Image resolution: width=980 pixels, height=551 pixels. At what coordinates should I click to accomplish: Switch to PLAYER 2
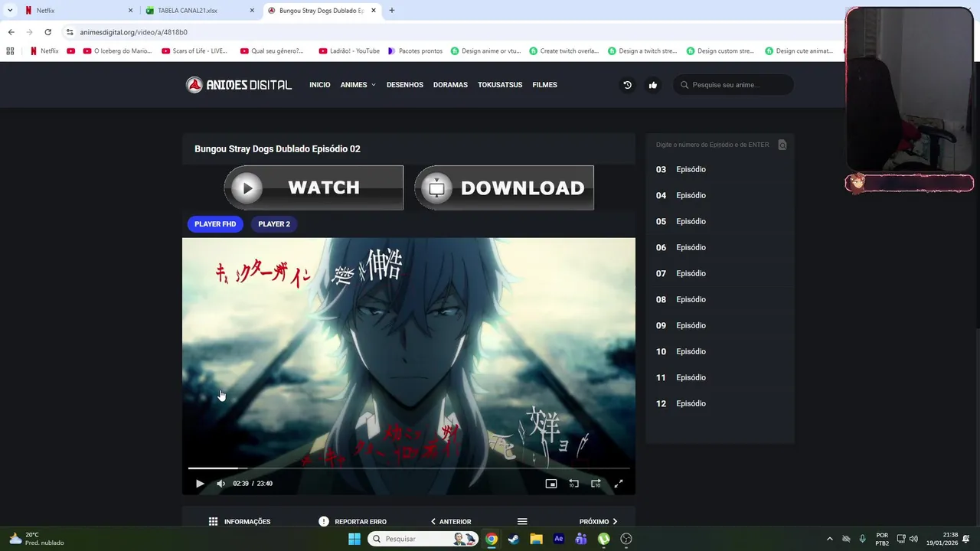(274, 224)
